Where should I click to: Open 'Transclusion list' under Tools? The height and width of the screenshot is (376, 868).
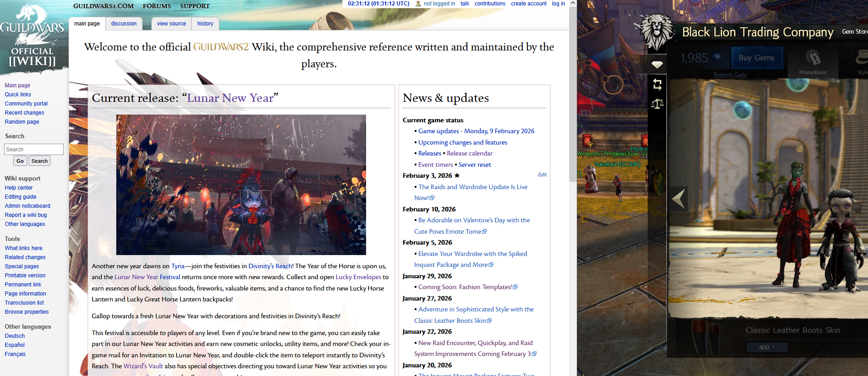[x=25, y=303]
